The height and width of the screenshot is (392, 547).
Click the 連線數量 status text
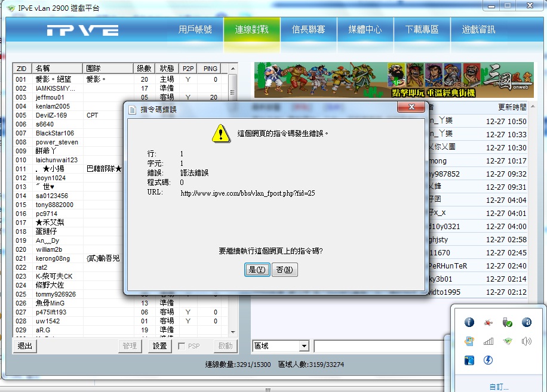tap(238, 365)
